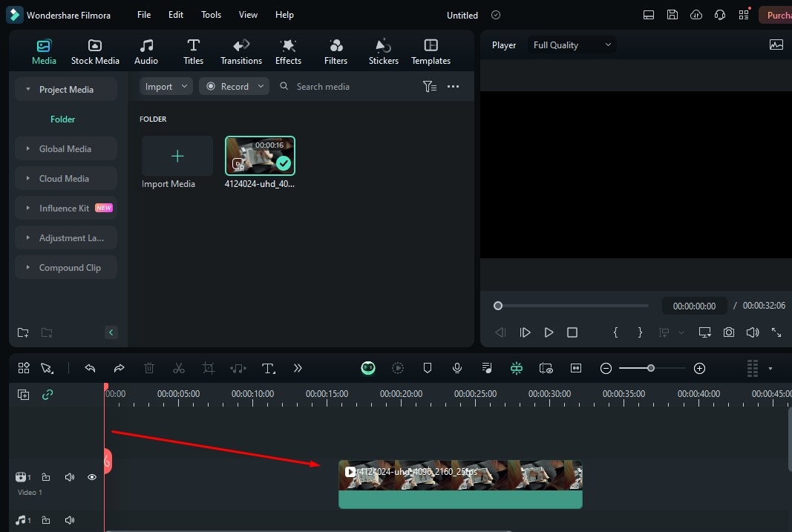Open the Full Quality dropdown in player
The height and width of the screenshot is (532, 792).
click(x=572, y=45)
